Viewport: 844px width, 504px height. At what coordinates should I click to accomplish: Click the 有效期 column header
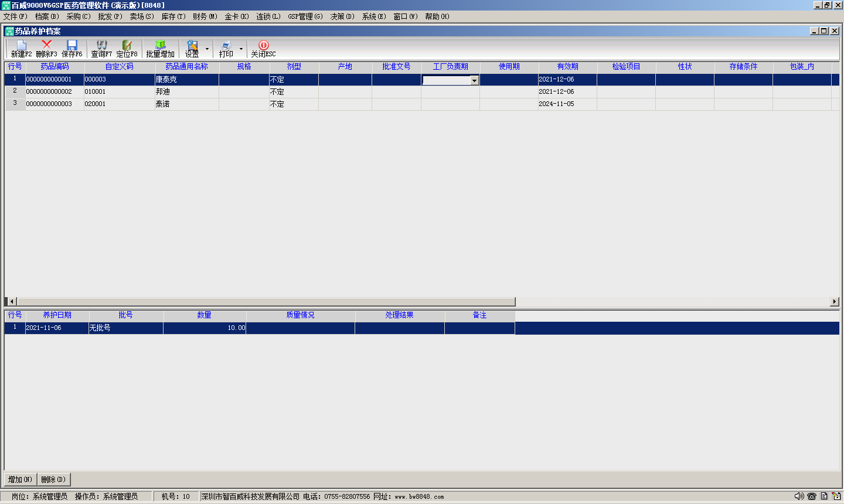(x=567, y=67)
